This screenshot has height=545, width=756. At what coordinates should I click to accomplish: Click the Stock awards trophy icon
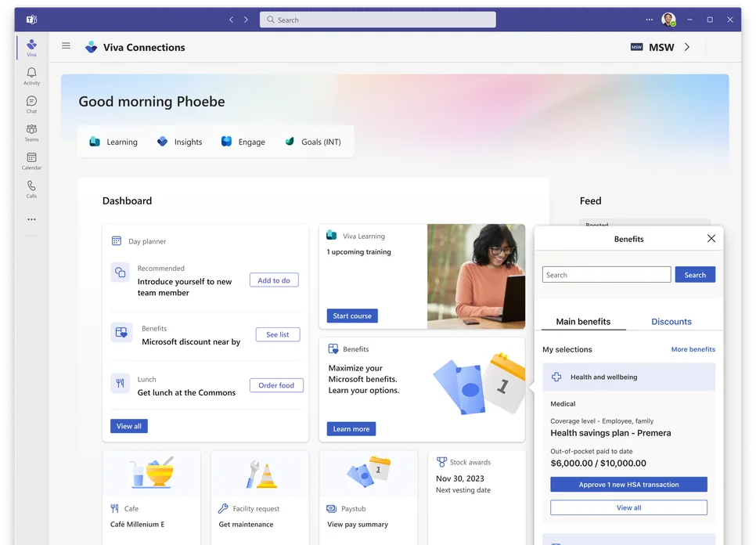tap(441, 461)
